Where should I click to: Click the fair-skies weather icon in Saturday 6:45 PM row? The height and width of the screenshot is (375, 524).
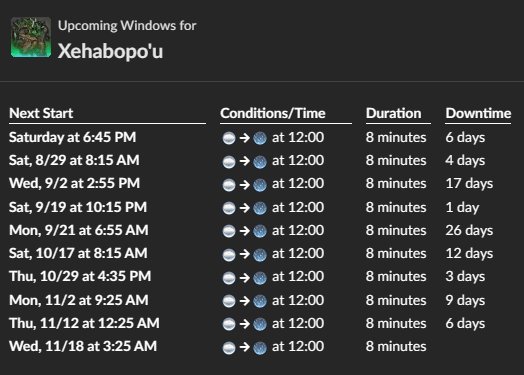pyautogui.click(x=229, y=138)
